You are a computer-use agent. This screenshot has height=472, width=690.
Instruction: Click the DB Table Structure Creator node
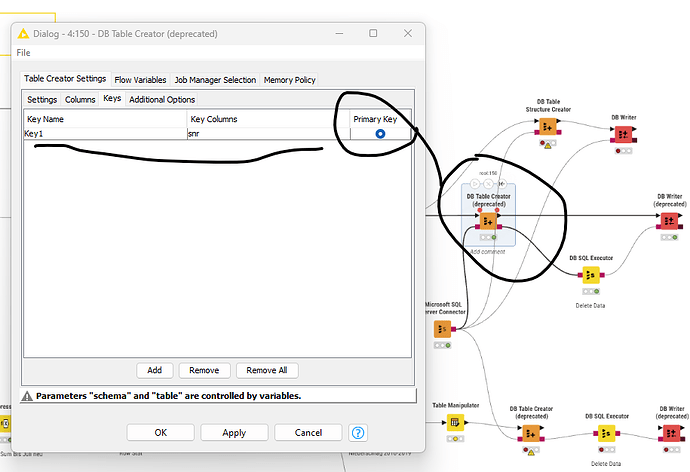[x=547, y=127]
